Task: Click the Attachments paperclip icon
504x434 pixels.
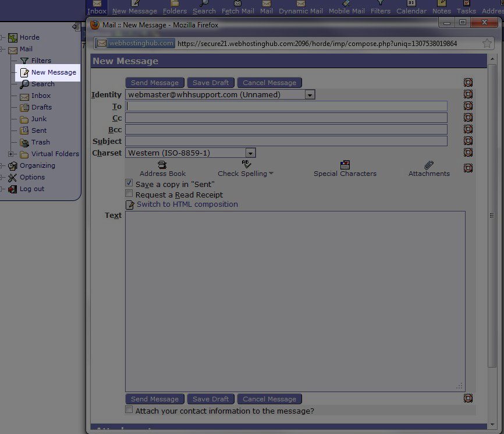Action: [429, 165]
